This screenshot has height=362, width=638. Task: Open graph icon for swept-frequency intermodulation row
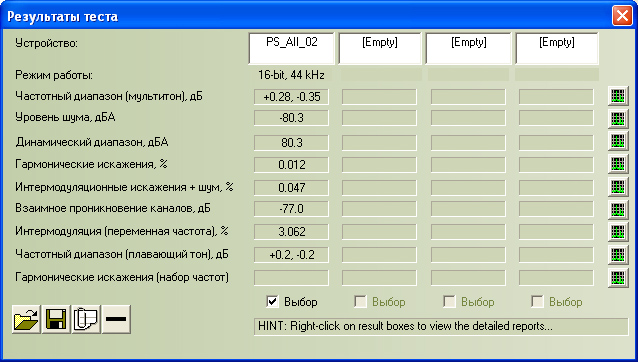[618, 232]
